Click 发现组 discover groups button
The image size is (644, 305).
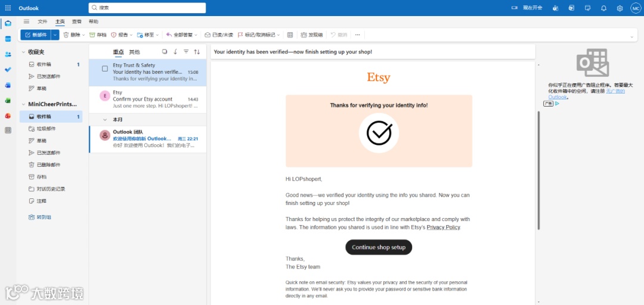pyautogui.click(x=312, y=35)
